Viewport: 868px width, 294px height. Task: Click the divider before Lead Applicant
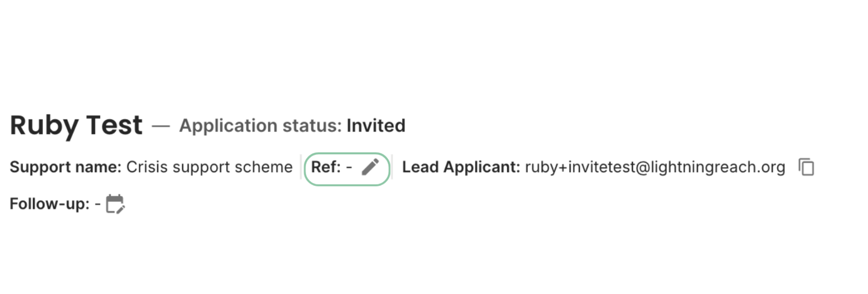tap(392, 167)
